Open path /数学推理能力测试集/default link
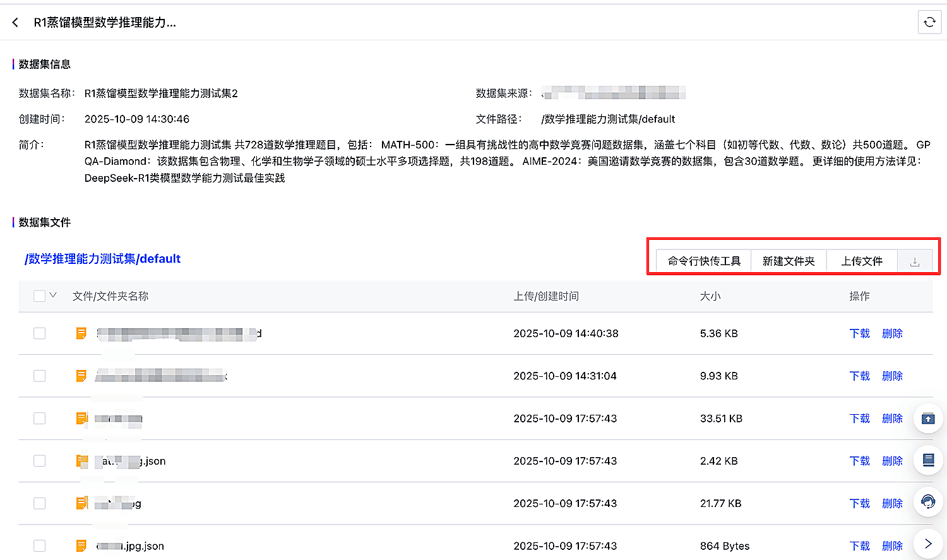Image resolution: width=947 pixels, height=560 pixels. pos(102,259)
